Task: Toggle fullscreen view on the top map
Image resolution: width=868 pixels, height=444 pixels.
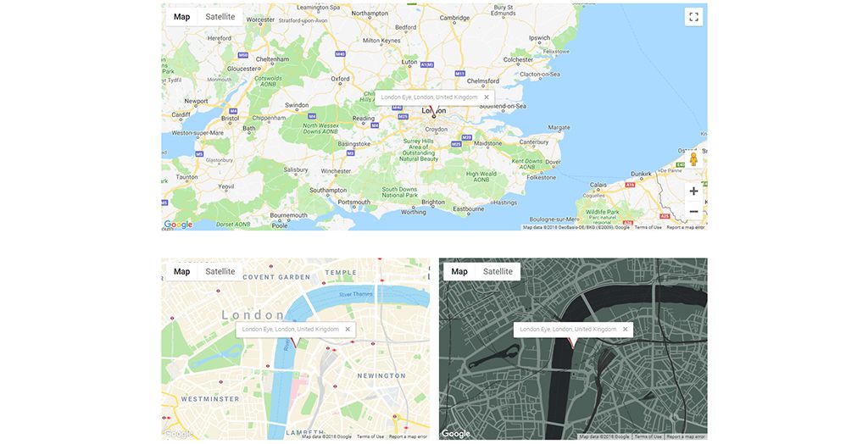Action: coord(693,17)
